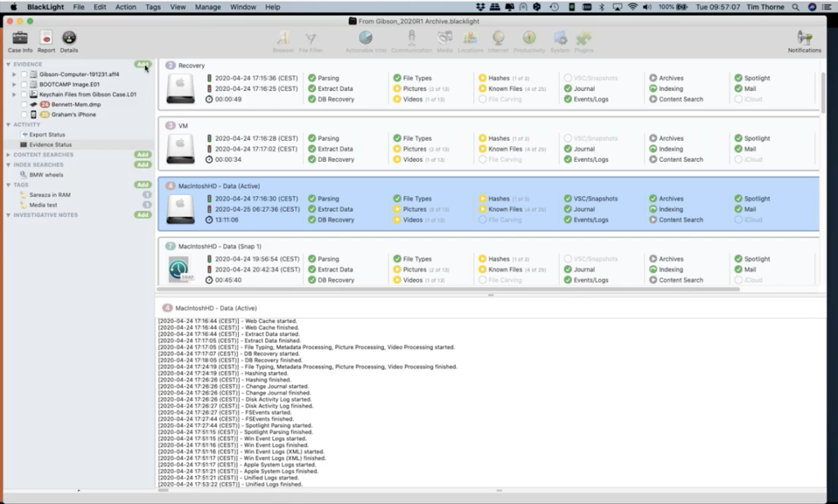Collapse the ACTIVITY sidebar section

pyautogui.click(x=8, y=124)
